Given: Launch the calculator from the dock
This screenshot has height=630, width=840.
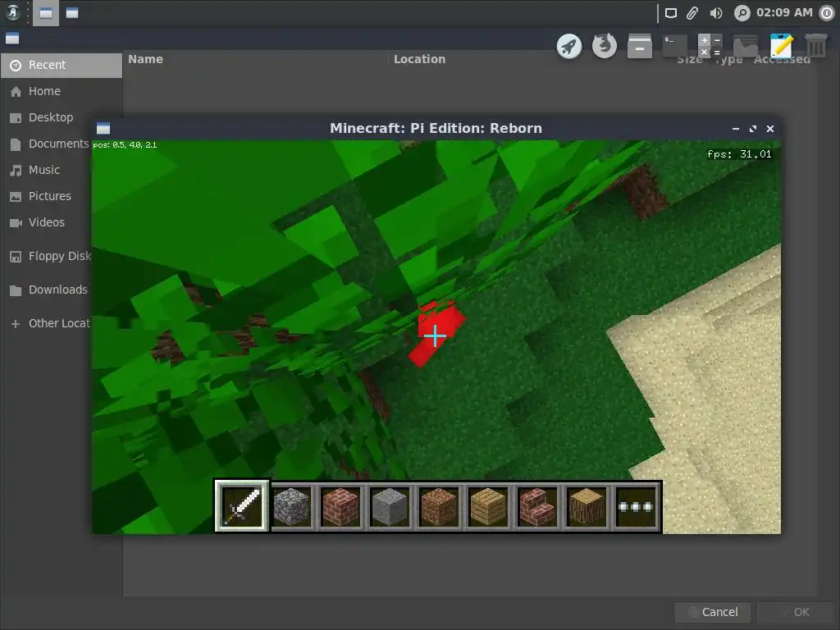Looking at the screenshot, I should tap(710, 46).
